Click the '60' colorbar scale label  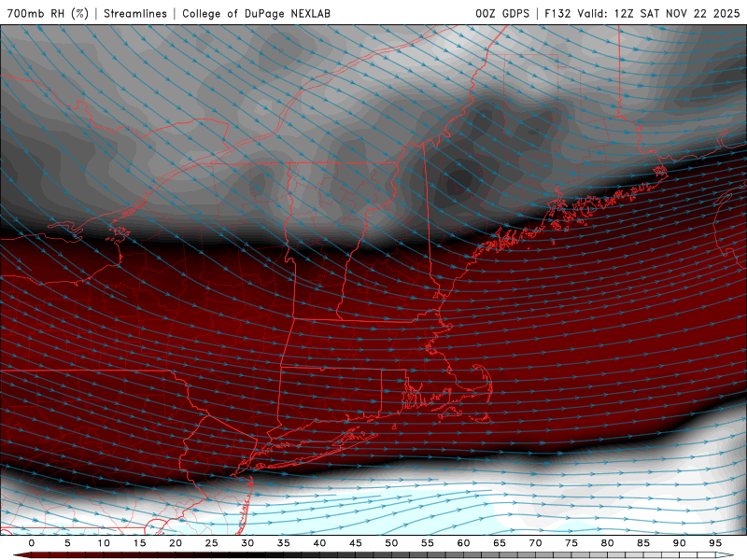pyautogui.click(x=463, y=543)
